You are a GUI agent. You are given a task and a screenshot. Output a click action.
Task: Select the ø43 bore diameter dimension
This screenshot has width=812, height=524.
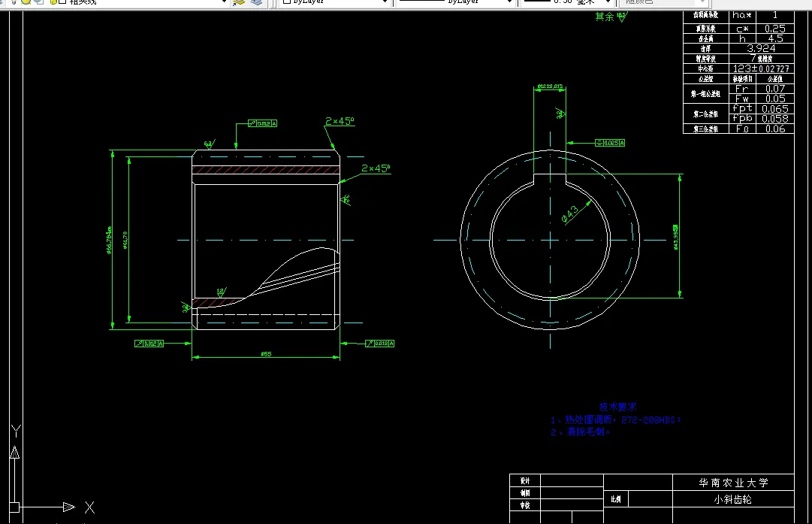pos(569,214)
